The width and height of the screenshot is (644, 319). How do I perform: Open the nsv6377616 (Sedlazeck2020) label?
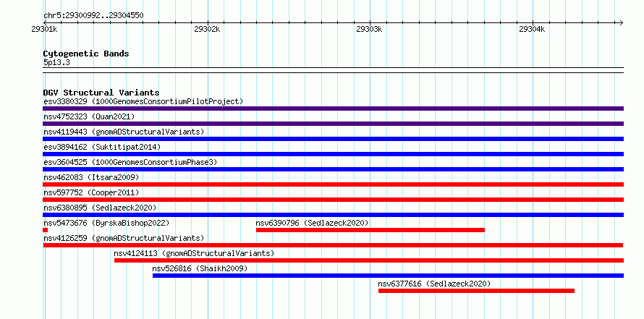click(x=434, y=284)
